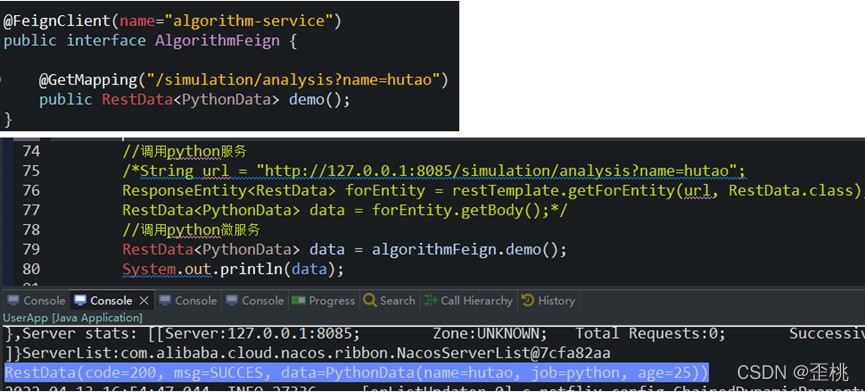
Task: Click the ServerList NacosServerList console line
Action: 307,353
